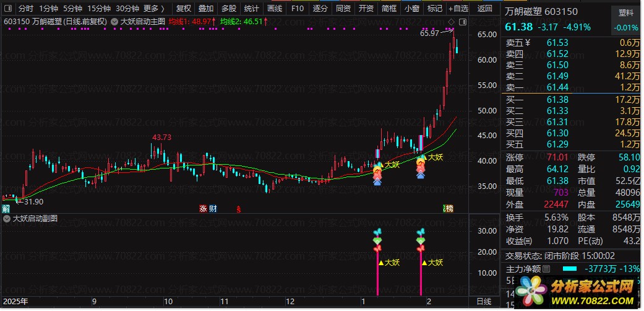Open the 复权 adjustment menu
644x311 pixels.
pyautogui.click(x=183, y=8)
